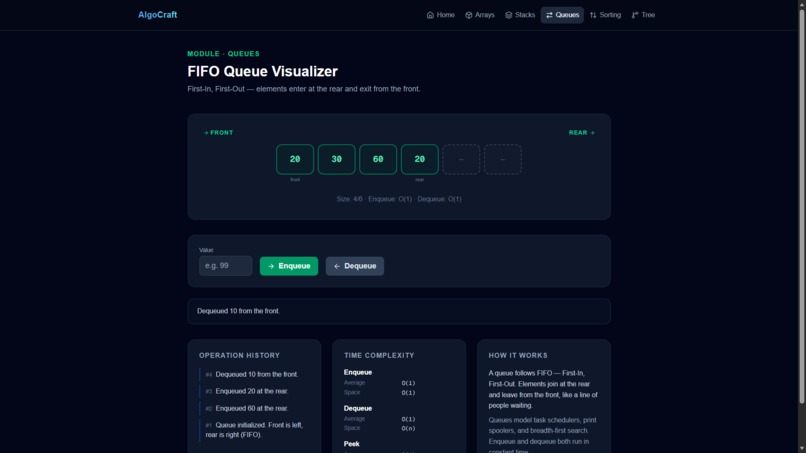The height and width of the screenshot is (453, 806).
Task: Click the Dequeue button
Action: coord(355,266)
